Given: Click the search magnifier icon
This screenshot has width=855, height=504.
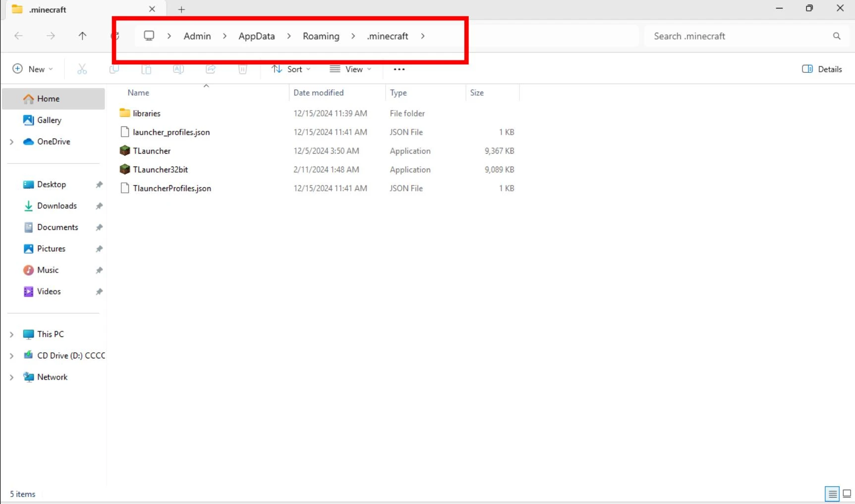Looking at the screenshot, I should (x=837, y=36).
